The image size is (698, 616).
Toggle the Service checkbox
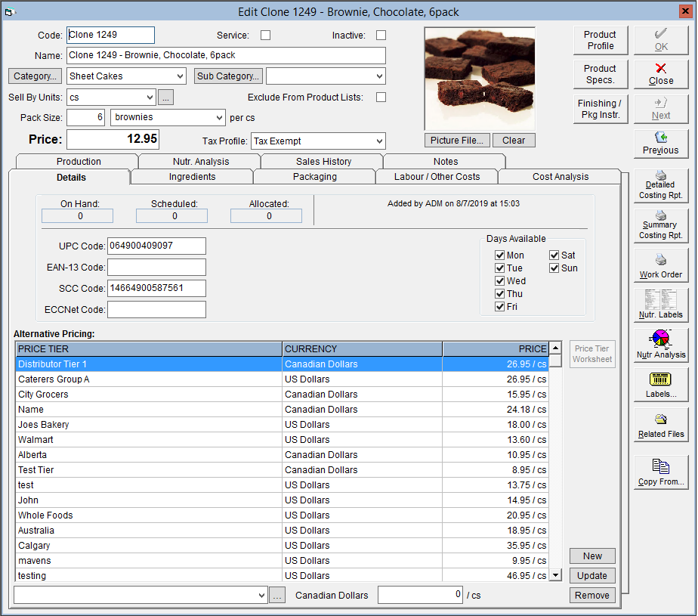tap(265, 36)
